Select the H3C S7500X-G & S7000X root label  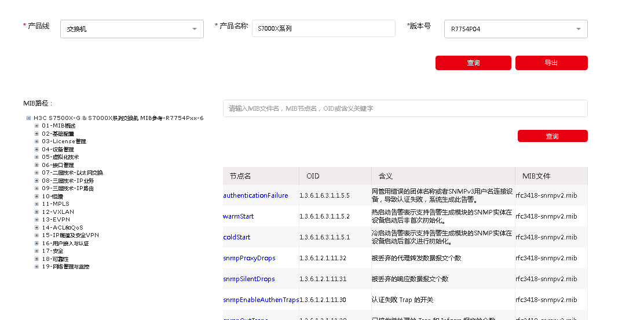coord(119,118)
